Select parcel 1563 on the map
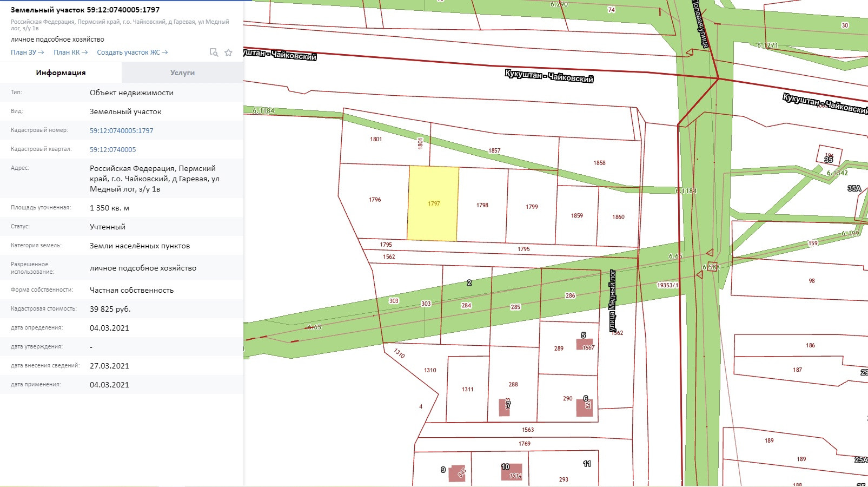Screen dimensions: 868x487 (x=528, y=430)
